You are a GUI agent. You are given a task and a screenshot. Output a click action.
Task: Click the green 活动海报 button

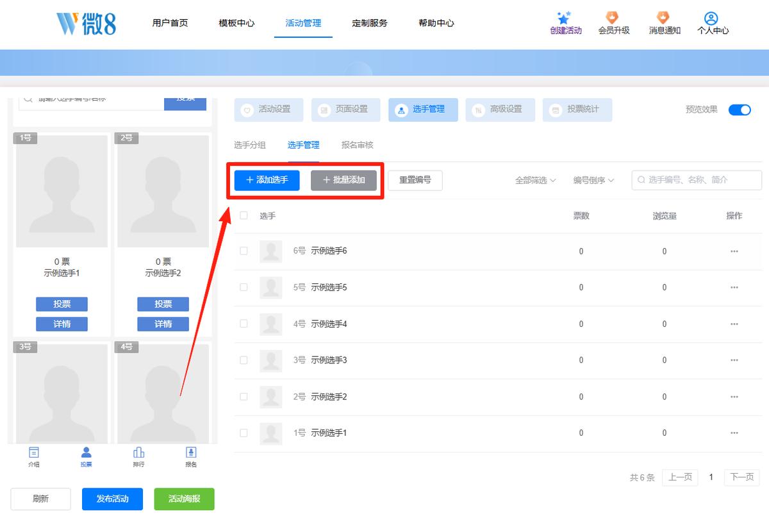click(x=184, y=499)
